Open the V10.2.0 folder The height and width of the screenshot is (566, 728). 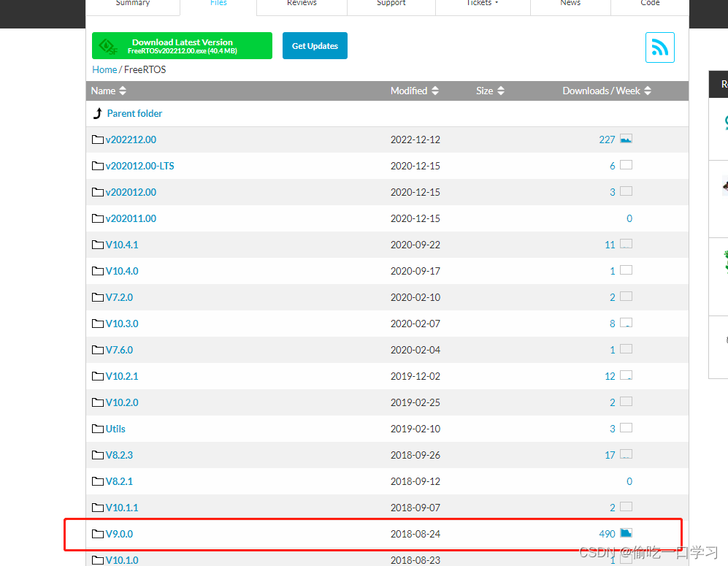(x=122, y=402)
